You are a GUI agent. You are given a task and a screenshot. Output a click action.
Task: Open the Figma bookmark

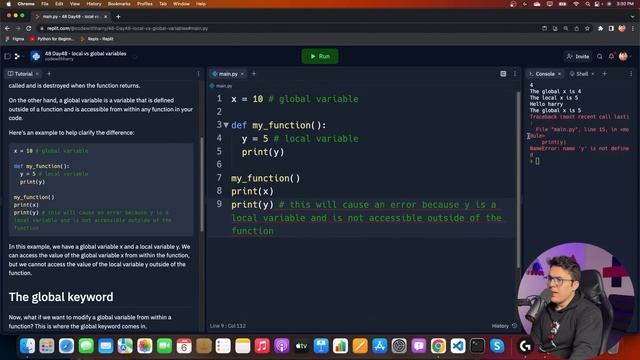coord(15,39)
